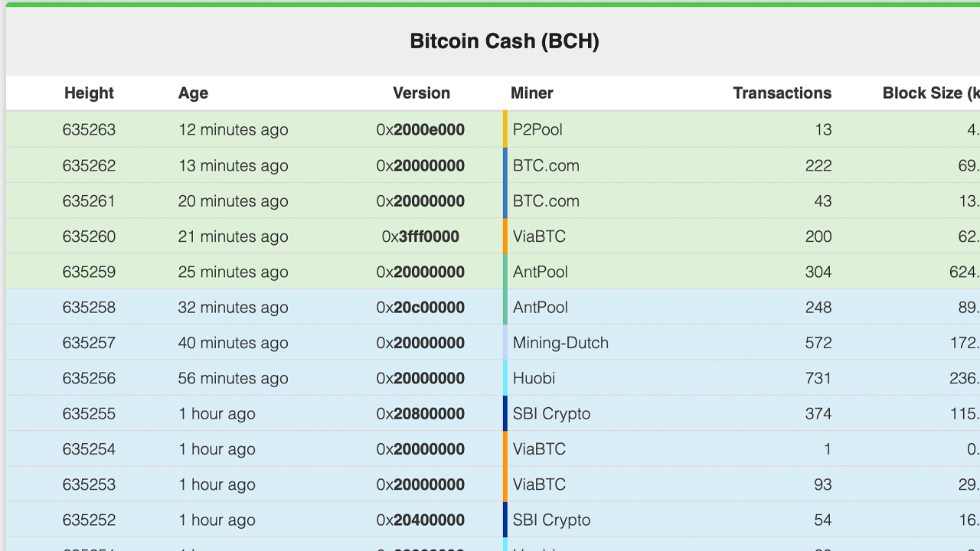Click transactions count 43
Viewport: 980px width, 551px height.
click(823, 201)
